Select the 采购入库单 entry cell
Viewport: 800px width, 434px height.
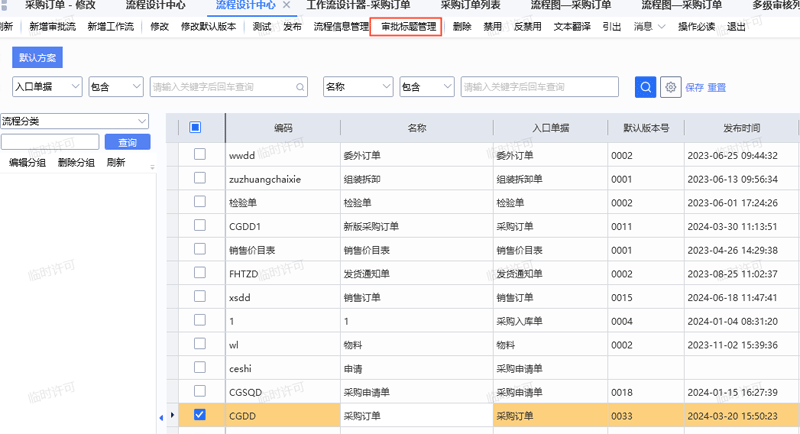tap(551, 321)
